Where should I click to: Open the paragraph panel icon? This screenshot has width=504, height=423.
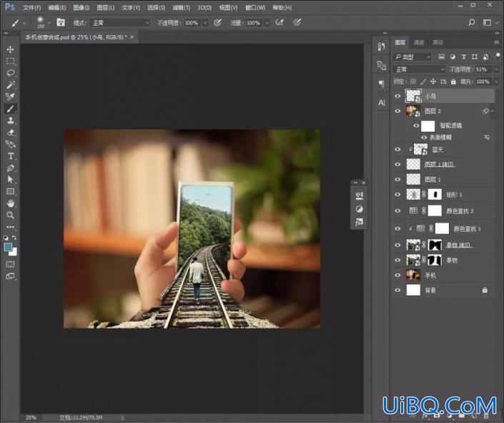pos(381,84)
